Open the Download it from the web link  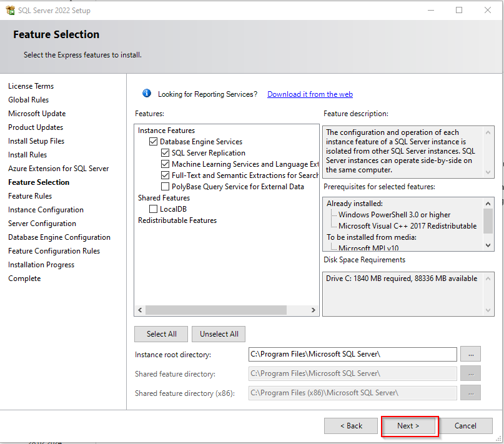310,94
